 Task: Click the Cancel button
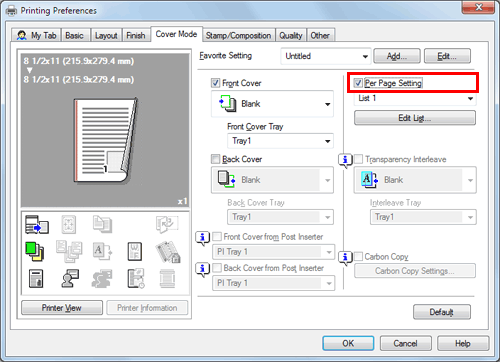[405, 343]
